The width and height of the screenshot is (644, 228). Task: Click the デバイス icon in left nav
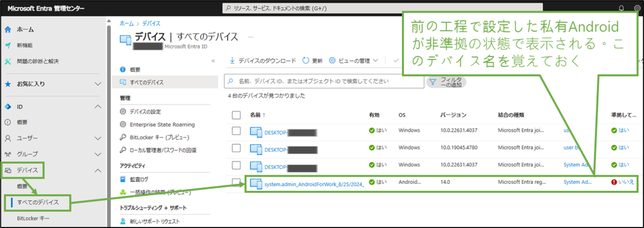(x=8, y=170)
